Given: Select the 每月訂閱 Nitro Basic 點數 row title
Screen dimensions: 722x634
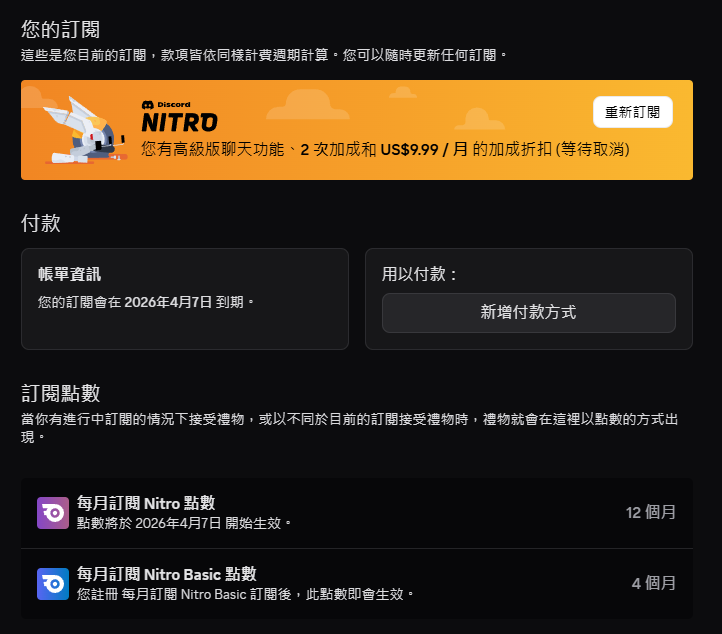Looking at the screenshot, I should coord(167,574).
